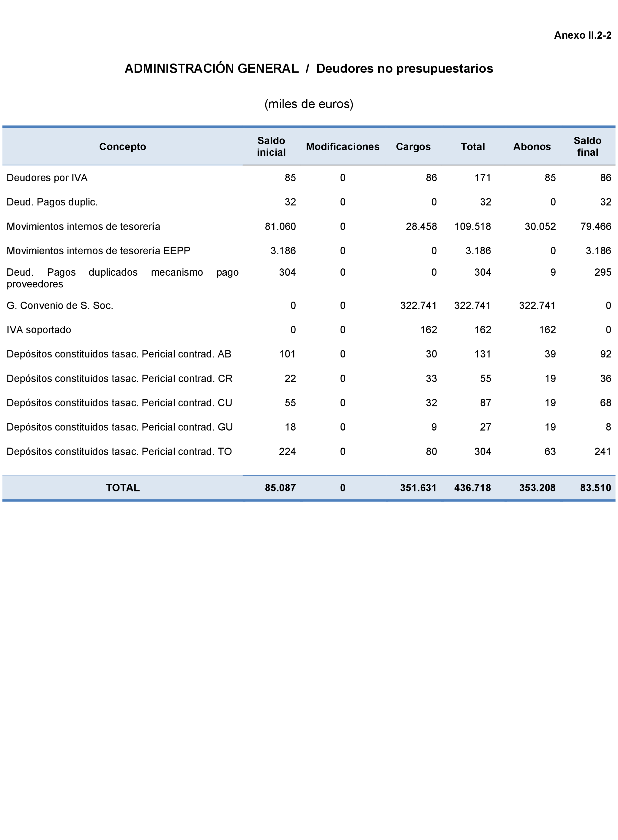Click the 'Total' column header
618x840 pixels.
tap(473, 147)
